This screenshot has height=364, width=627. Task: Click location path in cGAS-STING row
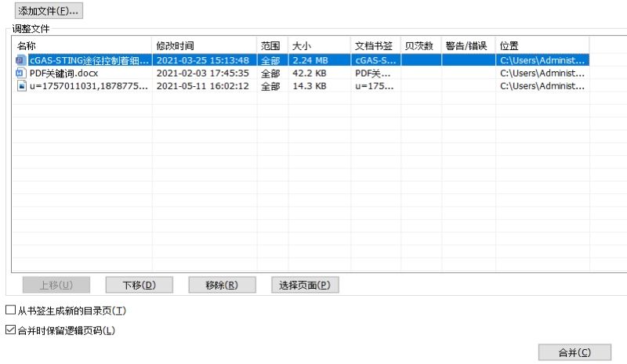[542, 61]
